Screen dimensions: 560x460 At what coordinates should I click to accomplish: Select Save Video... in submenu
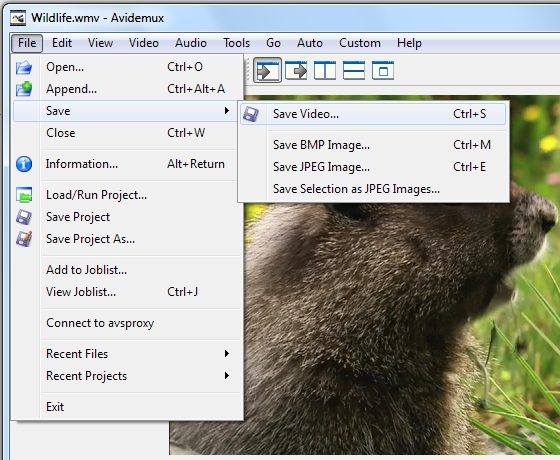click(x=373, y=114)
